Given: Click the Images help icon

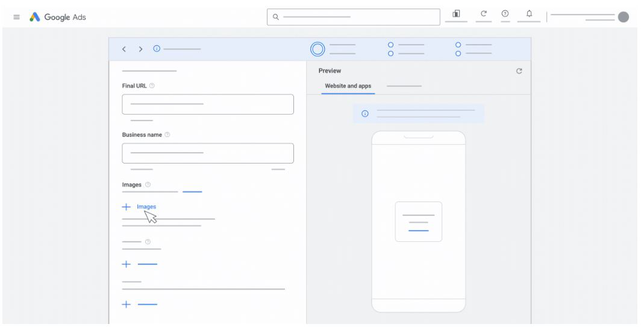Looking at the screenshot, I should click(x=148, y=184).
